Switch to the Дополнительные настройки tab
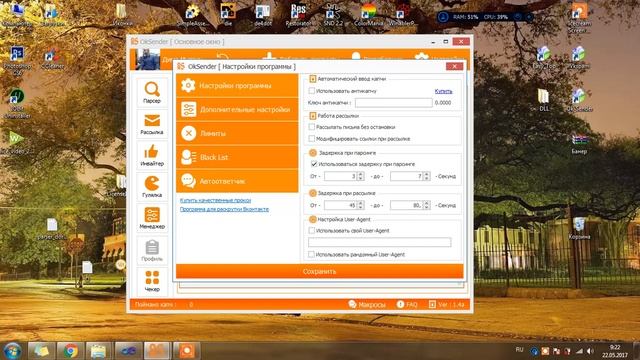This screenshot has width=640, height=360. (x=237, y=109)
